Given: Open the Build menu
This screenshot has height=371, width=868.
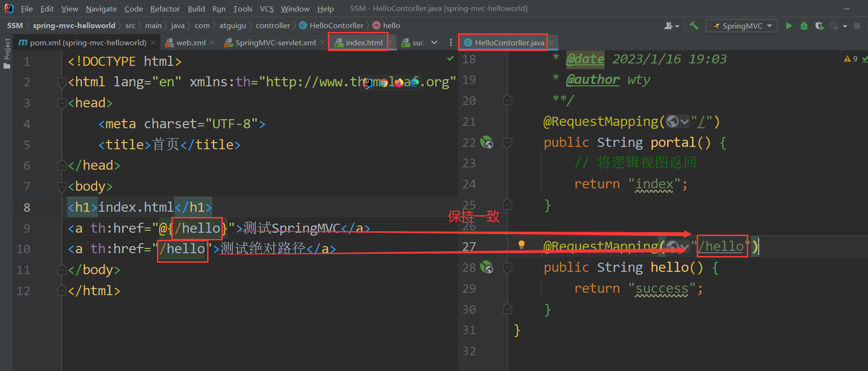Looking at the screenshot, I should pos(196,9).
